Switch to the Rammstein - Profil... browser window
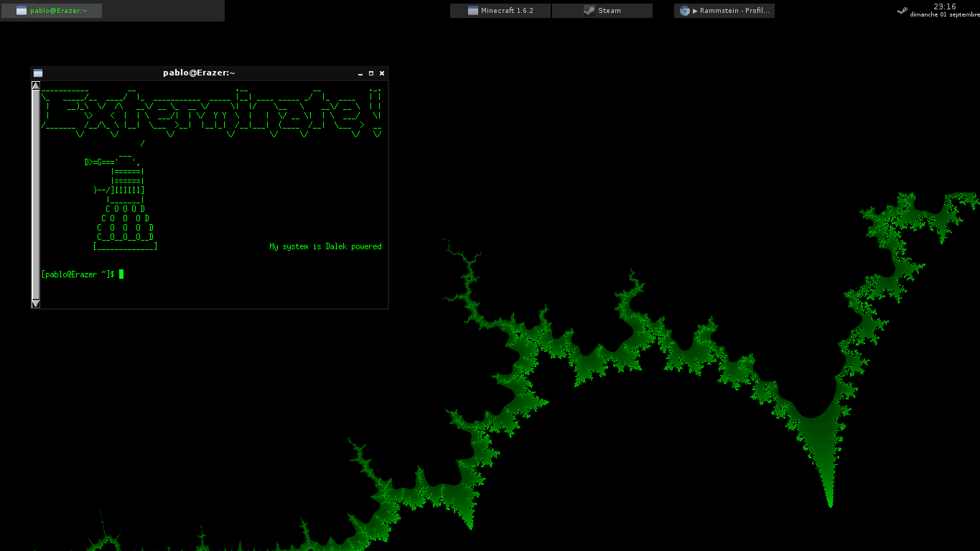This screenshot has height=551, width=980. pos(724,11)
